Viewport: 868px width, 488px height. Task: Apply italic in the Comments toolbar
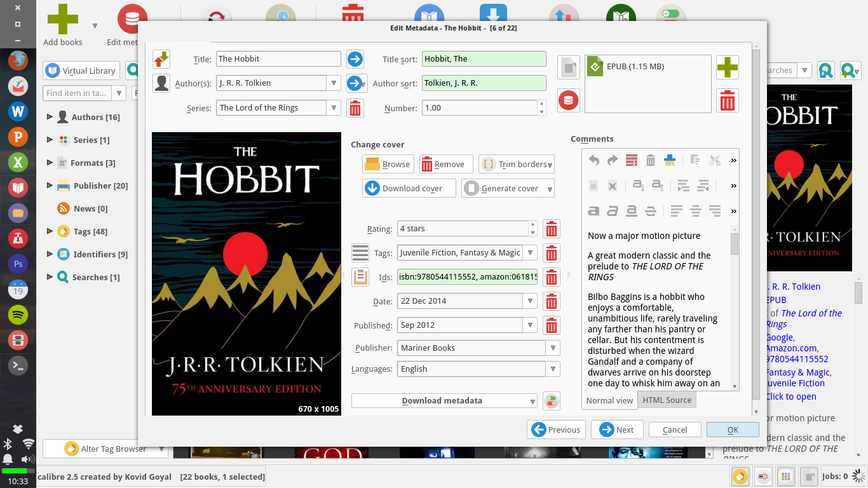point(613,211)
